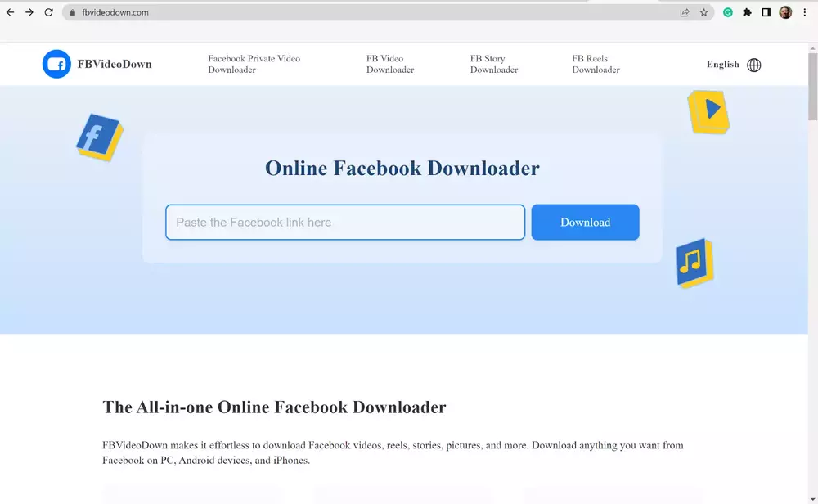Reload the page with the refresh icon
Screen dimensions: 818x504
pyautogui.click(x=48, y=12)
